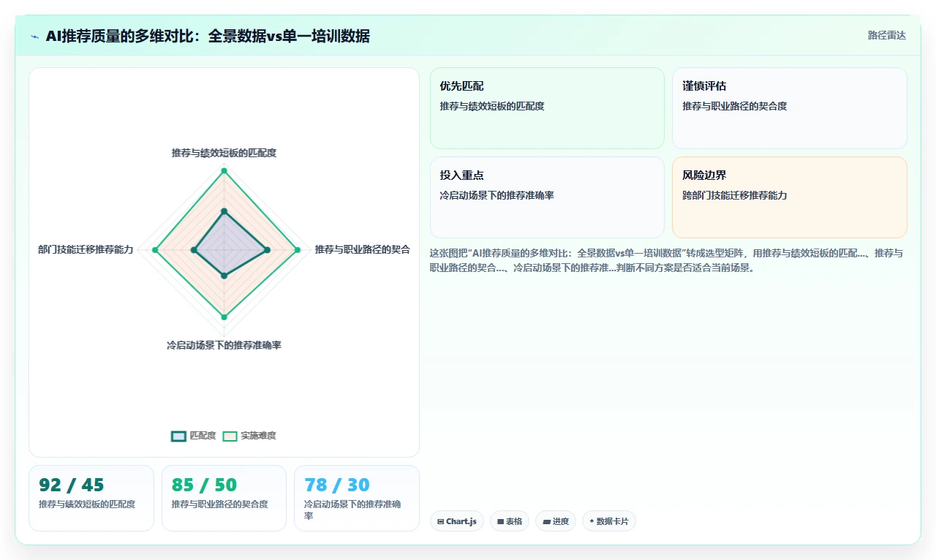The image size is (936, 560).
Task: Click the 路径雷达 label in header
Action: (x=887, y=35)
